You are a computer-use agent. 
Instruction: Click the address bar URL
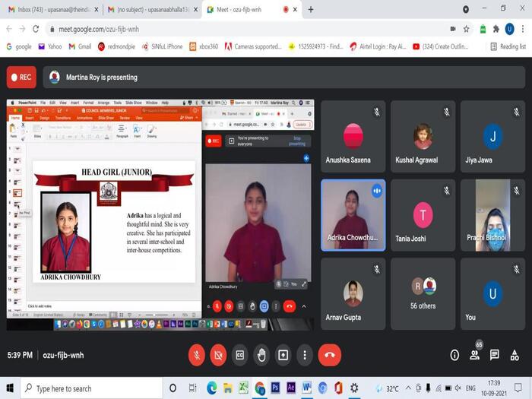coord(99,30)
